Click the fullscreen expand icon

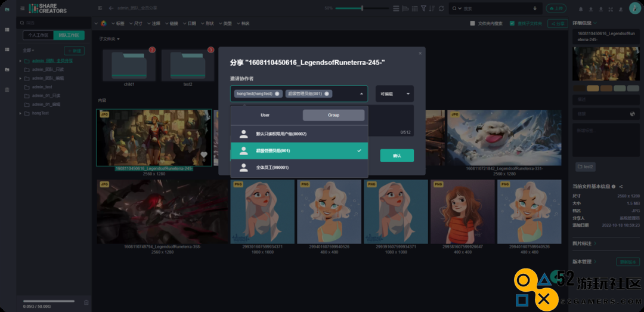[611, 9]
